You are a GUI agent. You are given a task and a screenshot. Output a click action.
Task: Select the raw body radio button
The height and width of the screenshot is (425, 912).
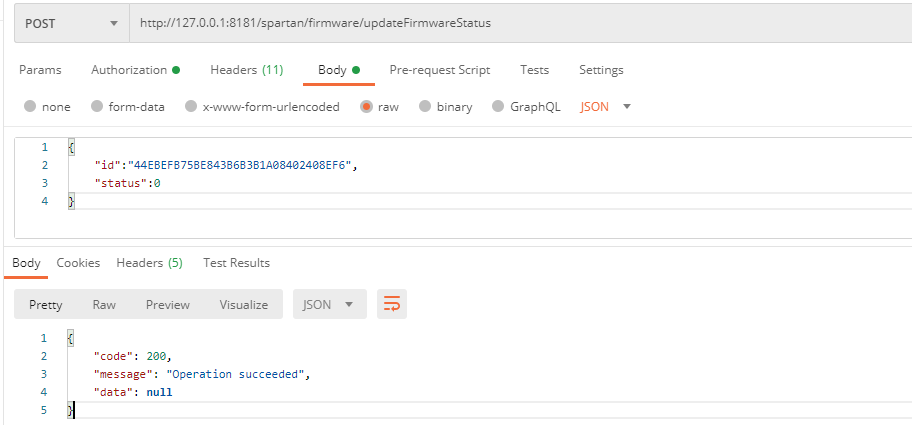(x=366, y=107)
